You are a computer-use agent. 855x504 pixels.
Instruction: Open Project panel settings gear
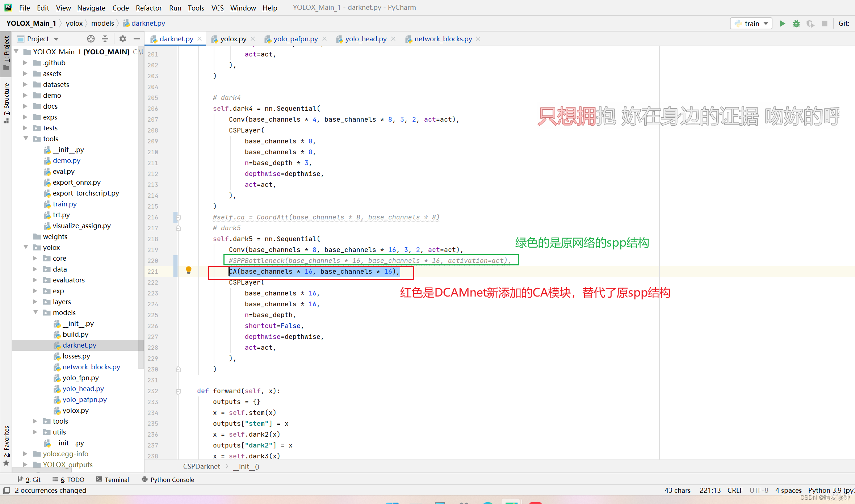pyautogui.click(x=123, y=39)
